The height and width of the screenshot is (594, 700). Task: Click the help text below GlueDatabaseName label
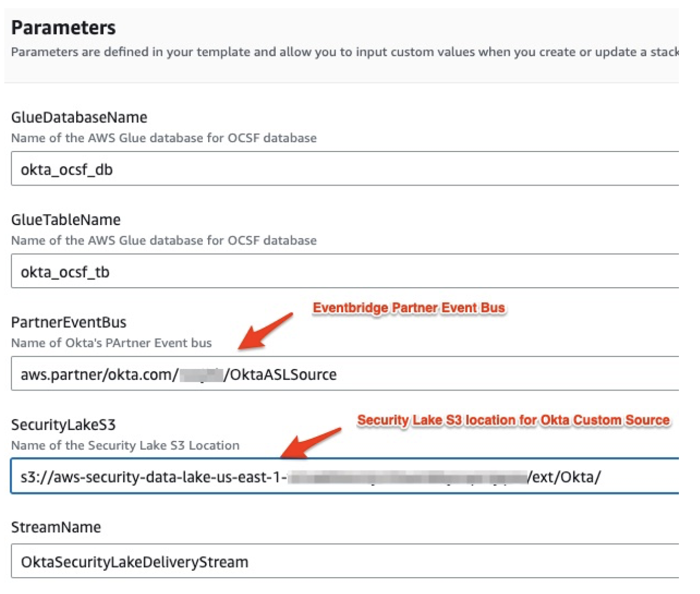164,138
